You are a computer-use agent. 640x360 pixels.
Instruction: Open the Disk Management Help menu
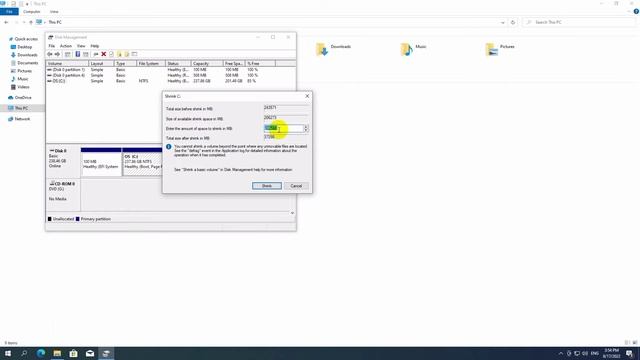(x=95, y=46)
